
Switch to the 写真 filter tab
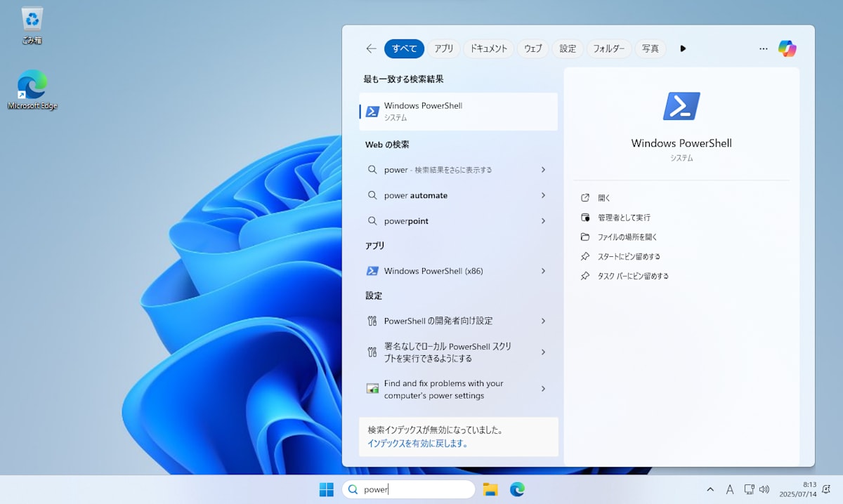pos(651,48)
